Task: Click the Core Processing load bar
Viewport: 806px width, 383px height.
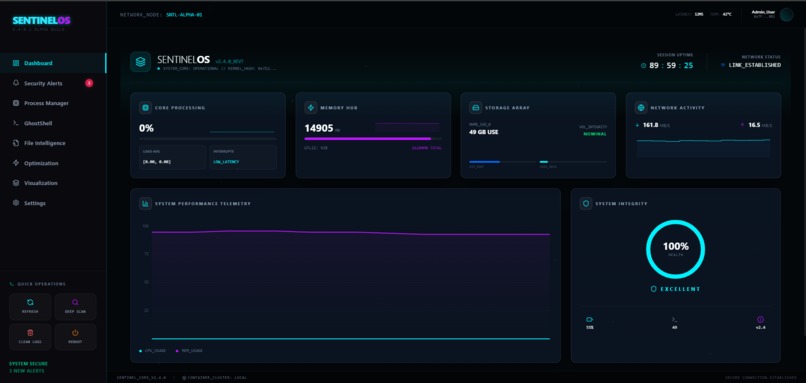Action: (208, 139)
